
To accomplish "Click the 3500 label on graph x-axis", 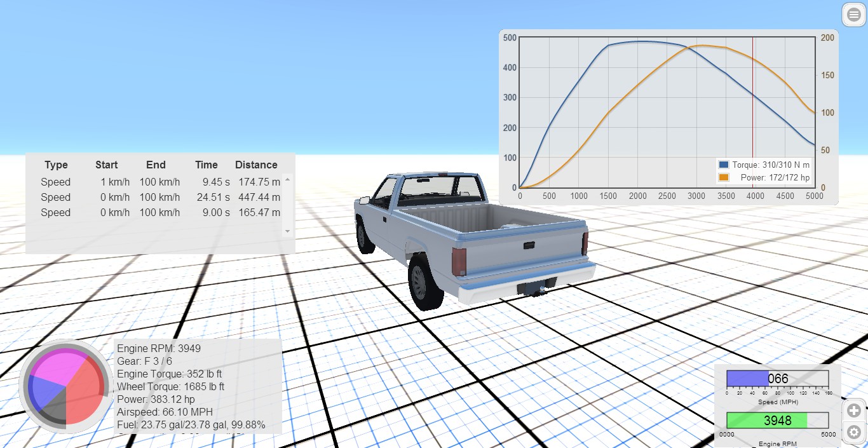I will (x=726, y=196).
